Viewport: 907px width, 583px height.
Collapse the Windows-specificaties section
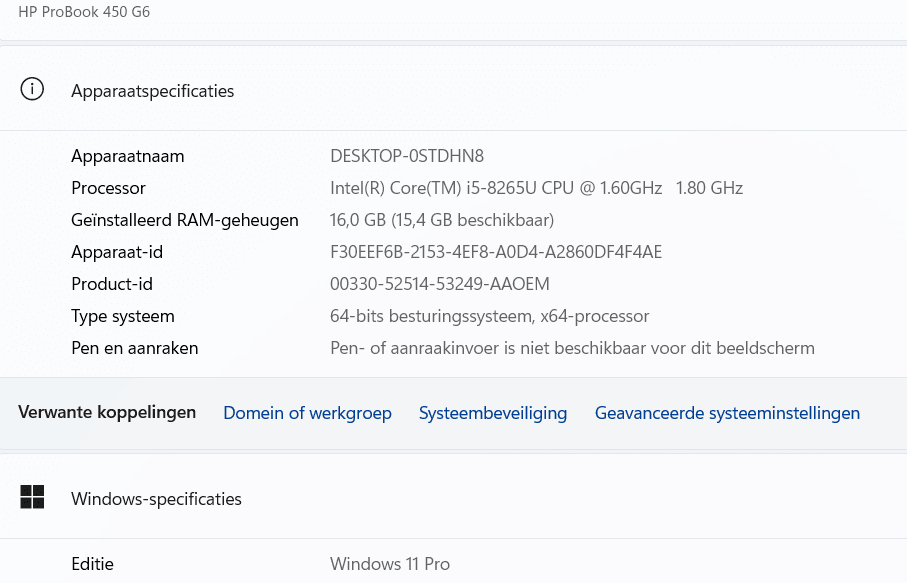(156, 498)
